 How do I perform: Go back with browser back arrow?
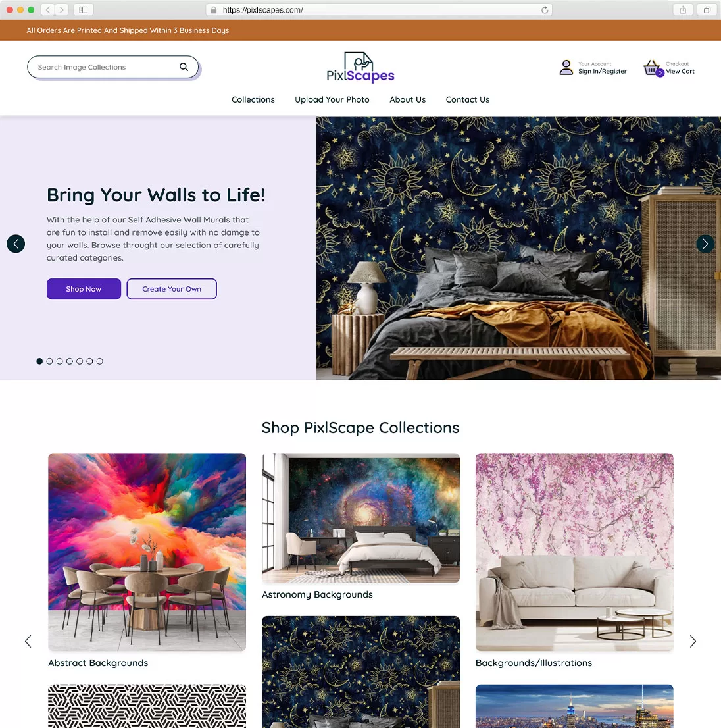[48, 10]
